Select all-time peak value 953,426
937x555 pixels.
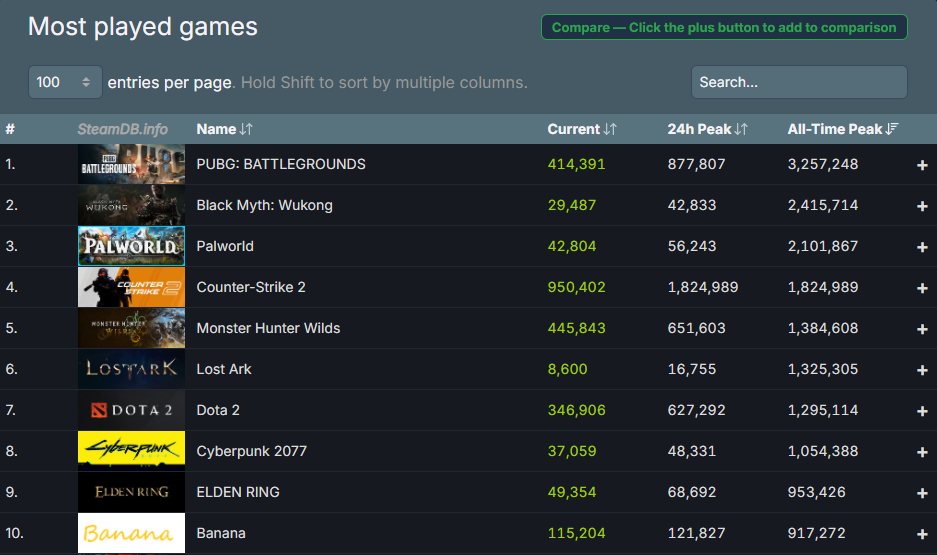point(816,492)
